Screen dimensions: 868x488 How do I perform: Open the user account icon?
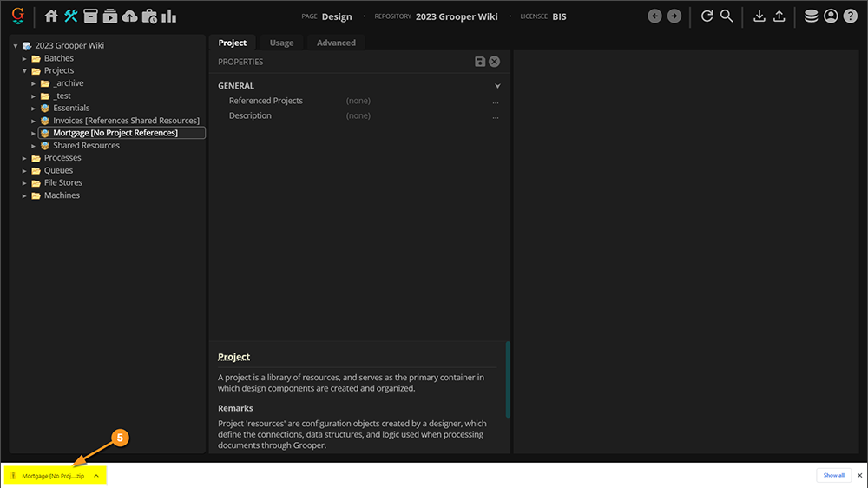tap(831, 16)
